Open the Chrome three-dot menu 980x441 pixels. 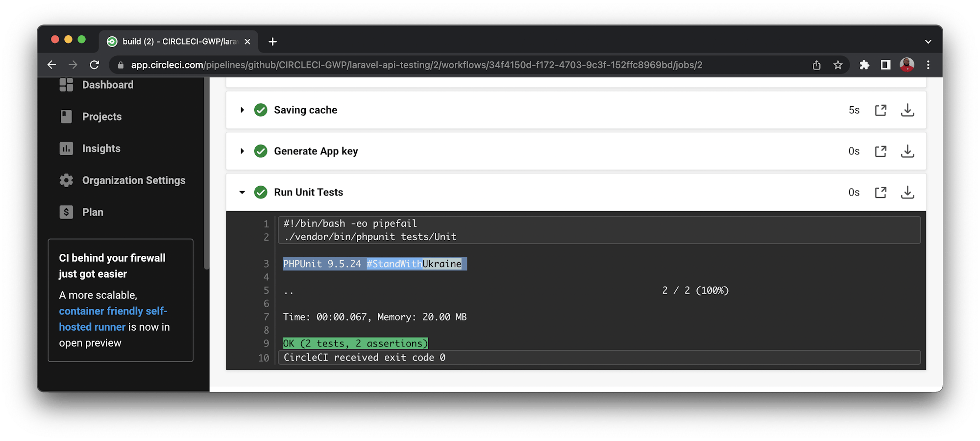pyautogui.click(x=928, y=64)
